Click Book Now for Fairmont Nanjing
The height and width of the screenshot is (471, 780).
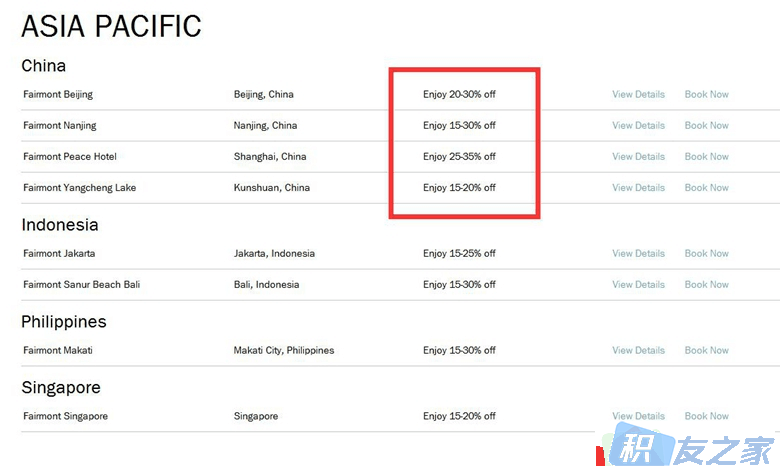coord(706,125)
